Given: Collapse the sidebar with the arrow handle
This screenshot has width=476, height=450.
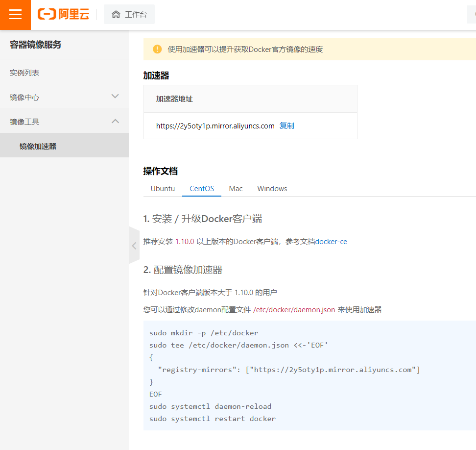Looking at the screenshot, I should 134,246.
